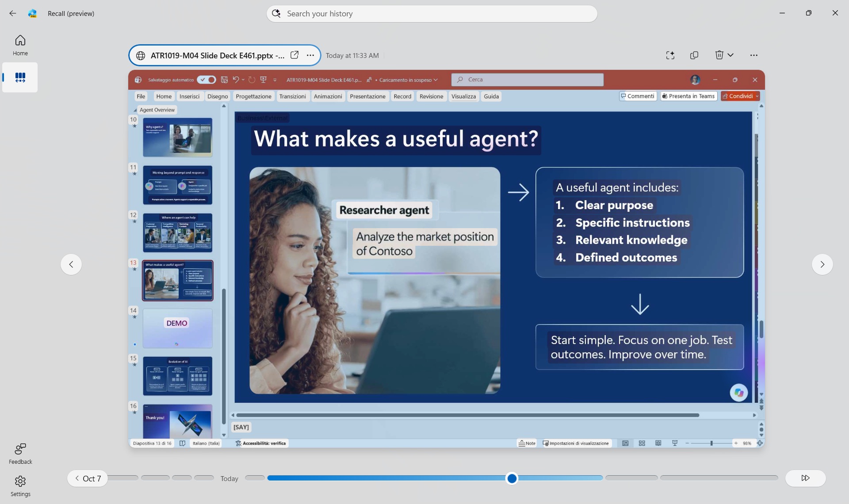Click the Search your history field
This screenshot has width=849, height=504.
(x=432, y=14)
